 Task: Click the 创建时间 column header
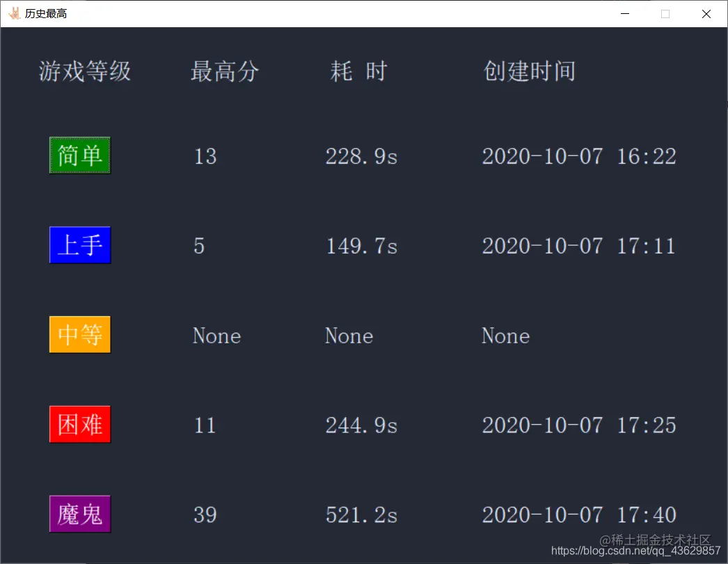[x=529, y=71]
